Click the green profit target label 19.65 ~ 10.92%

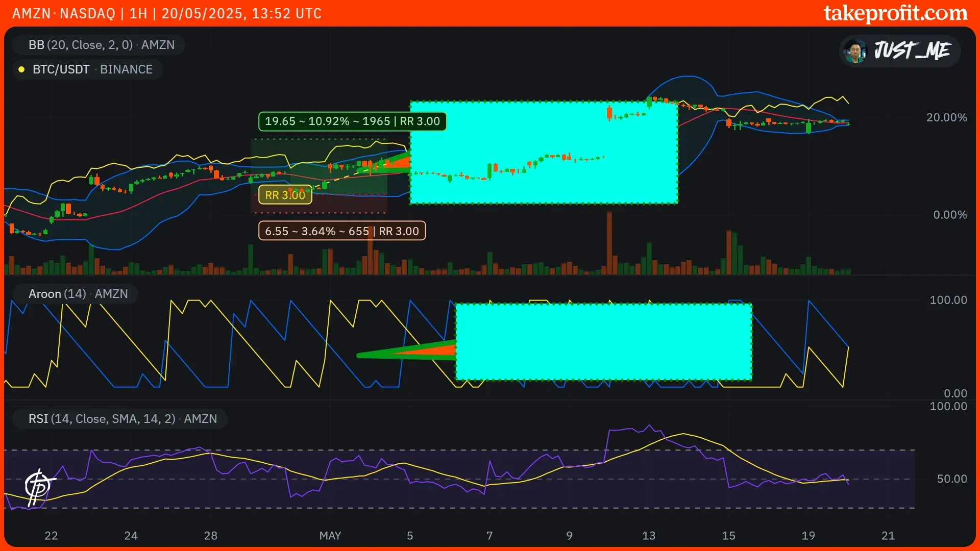tap(352, 121)
